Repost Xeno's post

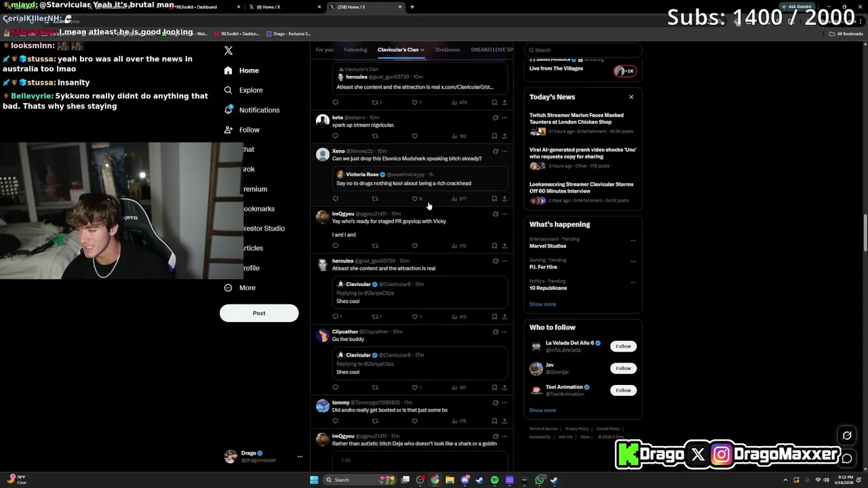[x=375, y=199]
